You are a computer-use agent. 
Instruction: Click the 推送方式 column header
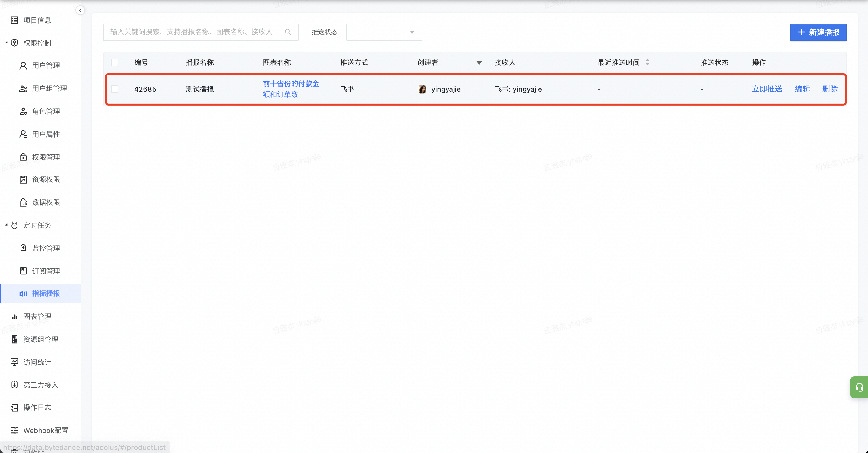(354, 62)
